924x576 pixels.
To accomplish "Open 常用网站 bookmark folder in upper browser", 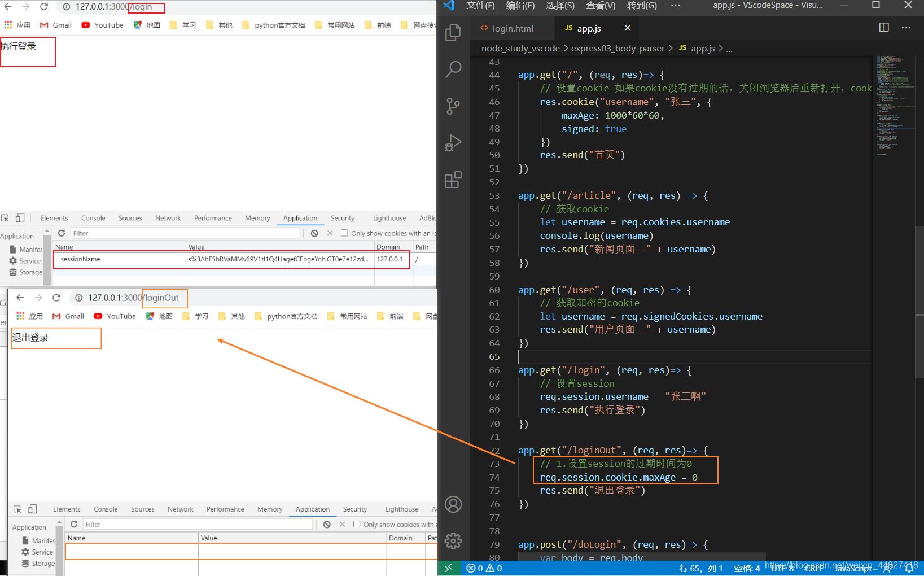I will [x=335, y=25].
